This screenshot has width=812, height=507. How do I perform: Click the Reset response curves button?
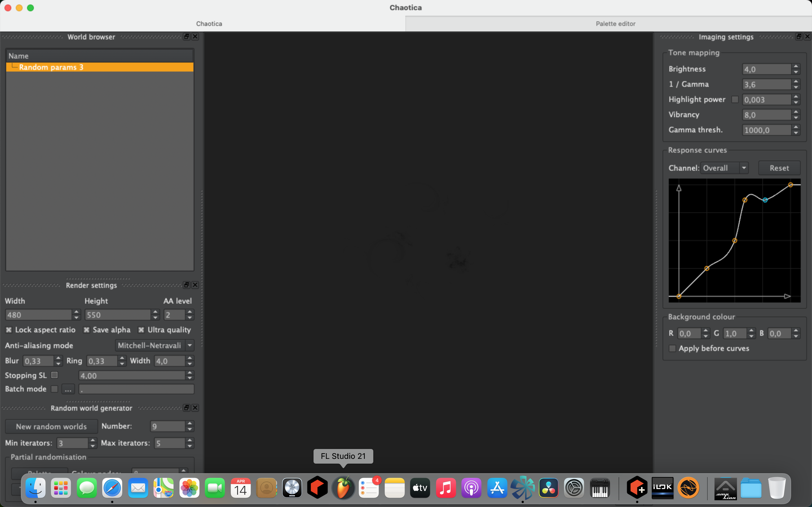click(779, 168)
